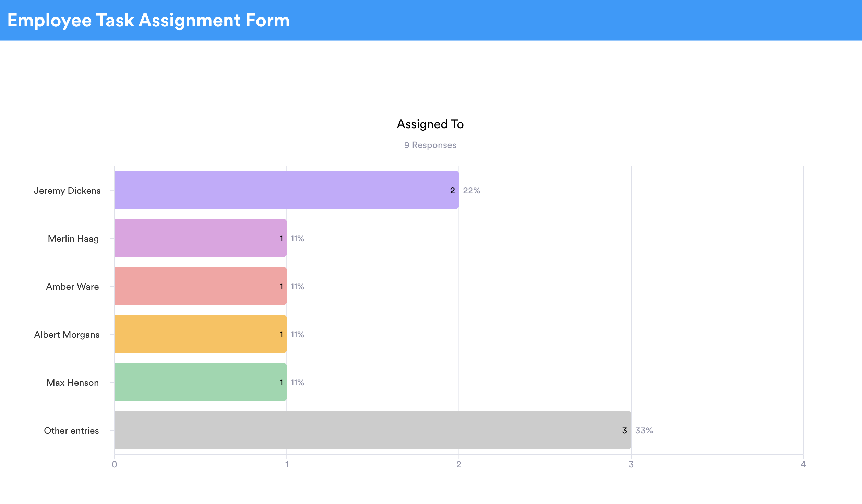Select the orange Albert Morgans bar
The height and width of the screenshot is (504, 862).
[x=200, y=334]
